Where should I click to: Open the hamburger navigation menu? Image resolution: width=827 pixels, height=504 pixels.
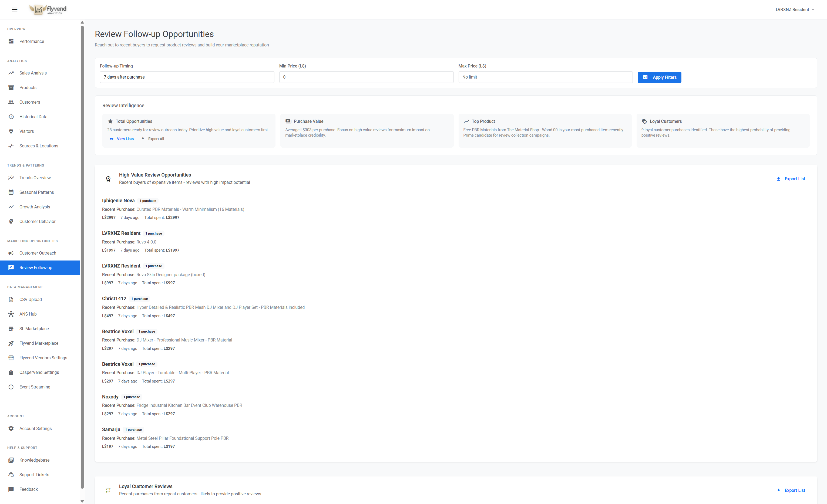point(14,9)
